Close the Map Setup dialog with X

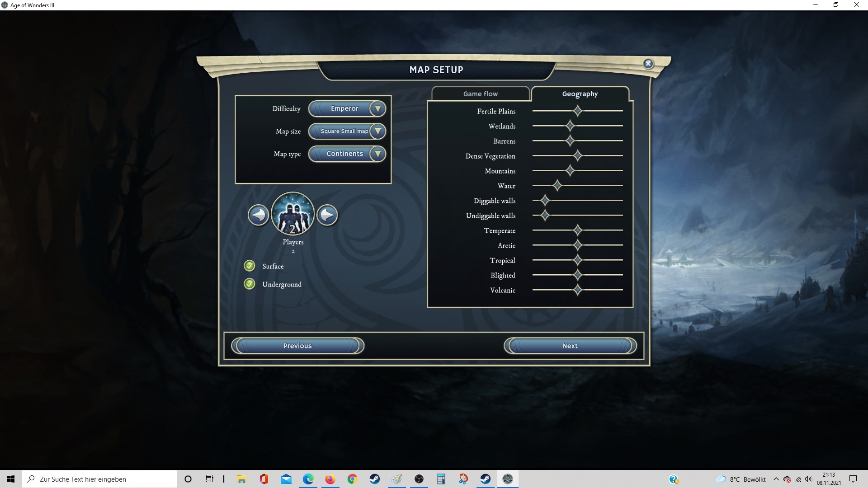click(648, 64)
